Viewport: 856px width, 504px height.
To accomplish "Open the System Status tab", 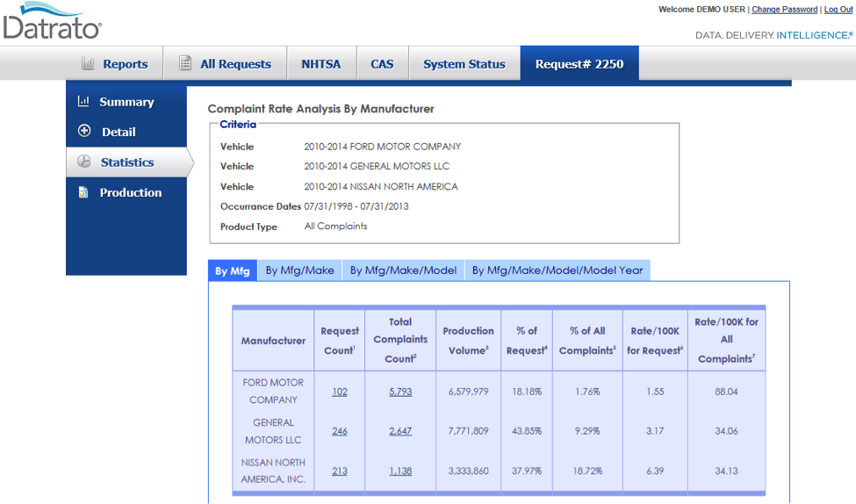I will tap(464, 63).
